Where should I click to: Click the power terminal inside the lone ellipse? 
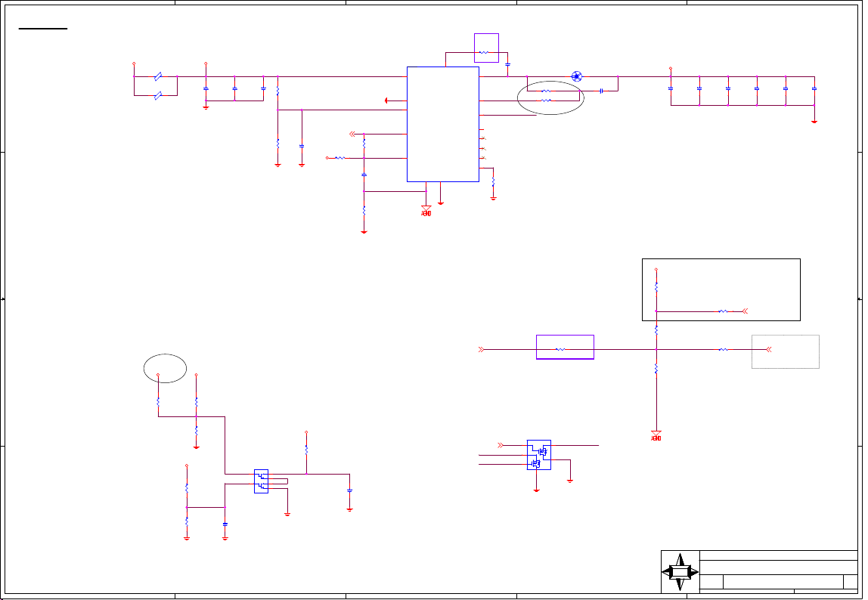tap(158, 375)
